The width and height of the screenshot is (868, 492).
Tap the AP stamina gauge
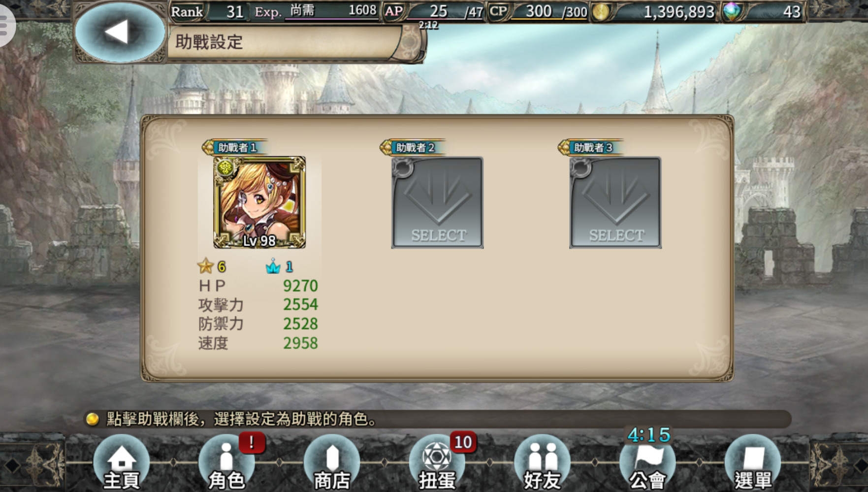point(434,11)
